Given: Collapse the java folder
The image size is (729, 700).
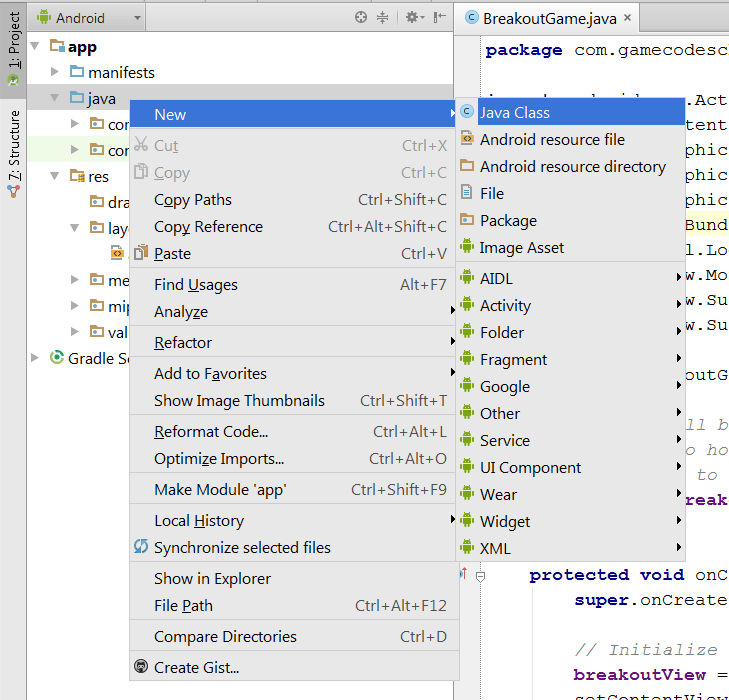Looking at the screenshot, I should (54, 98).
